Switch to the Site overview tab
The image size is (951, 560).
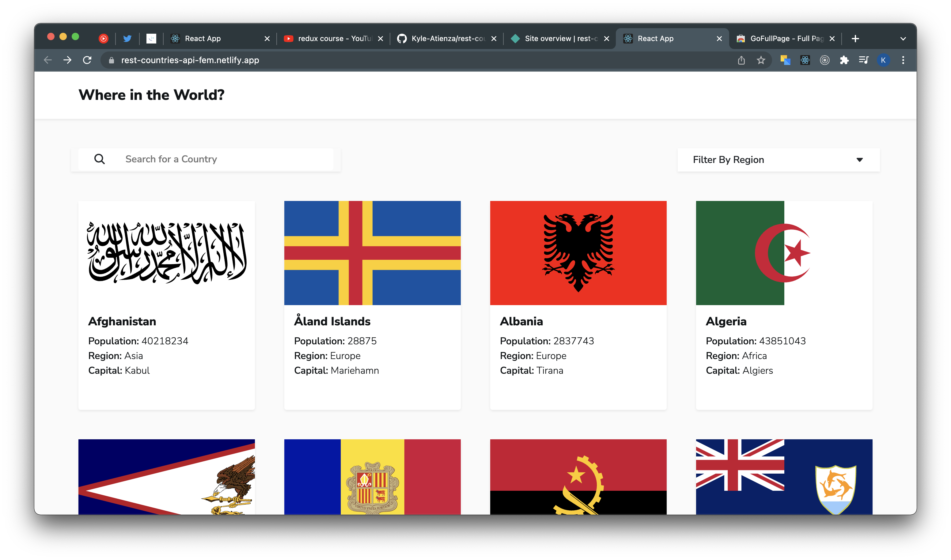coord(555,38)
